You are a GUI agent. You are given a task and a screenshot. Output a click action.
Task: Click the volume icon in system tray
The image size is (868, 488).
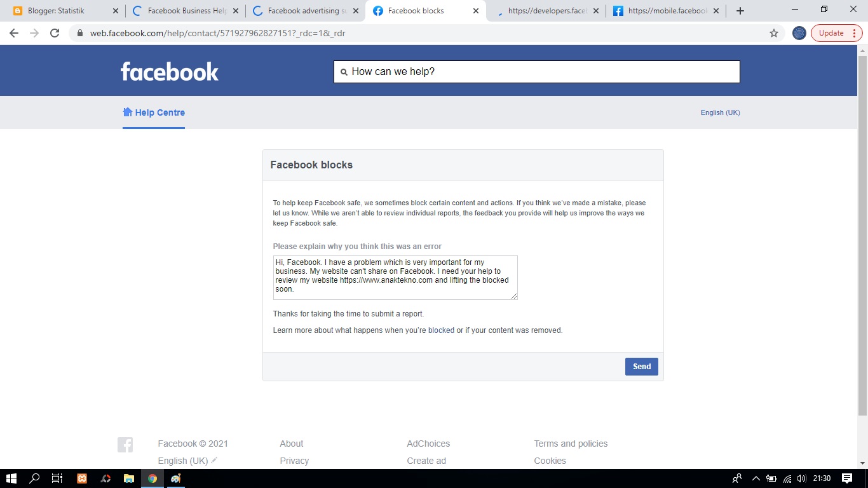tap(801, 478)
